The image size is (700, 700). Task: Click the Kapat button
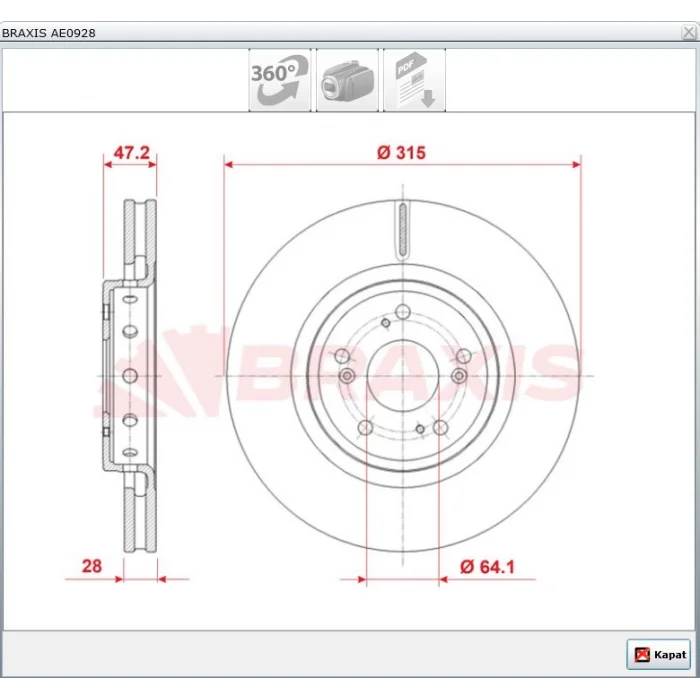[658, 654]
